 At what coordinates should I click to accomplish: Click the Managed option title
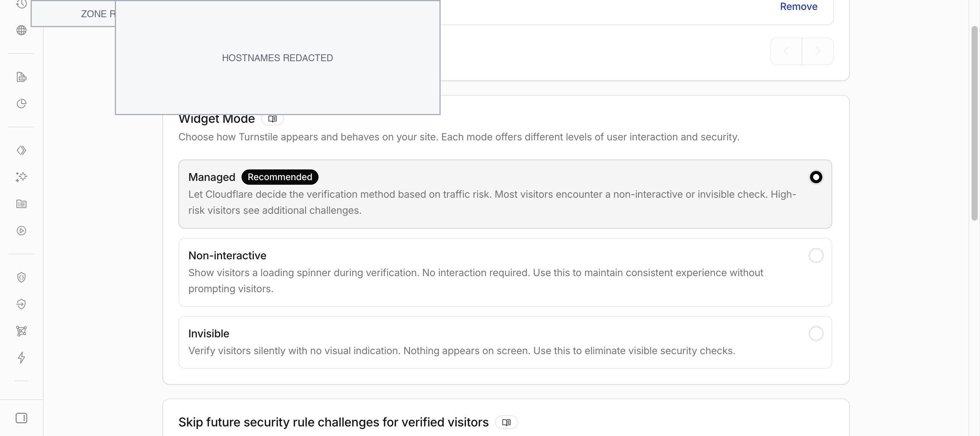pos(212,177)
